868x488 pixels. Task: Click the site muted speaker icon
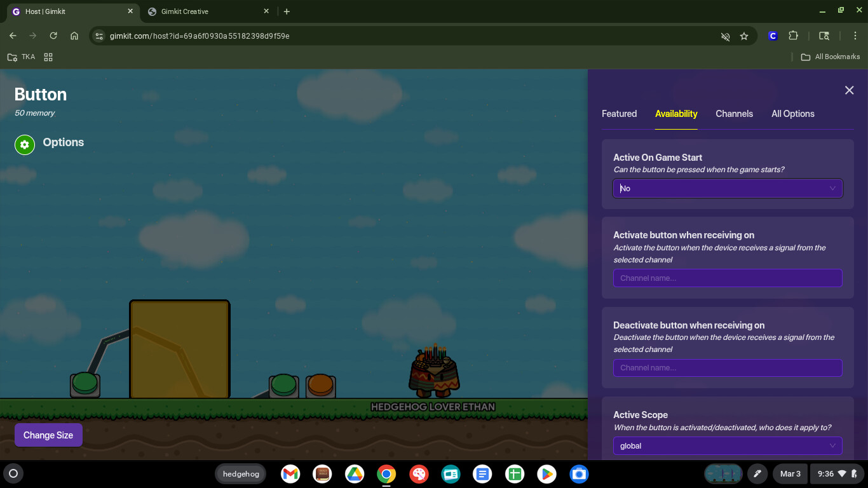click(725, 36)
